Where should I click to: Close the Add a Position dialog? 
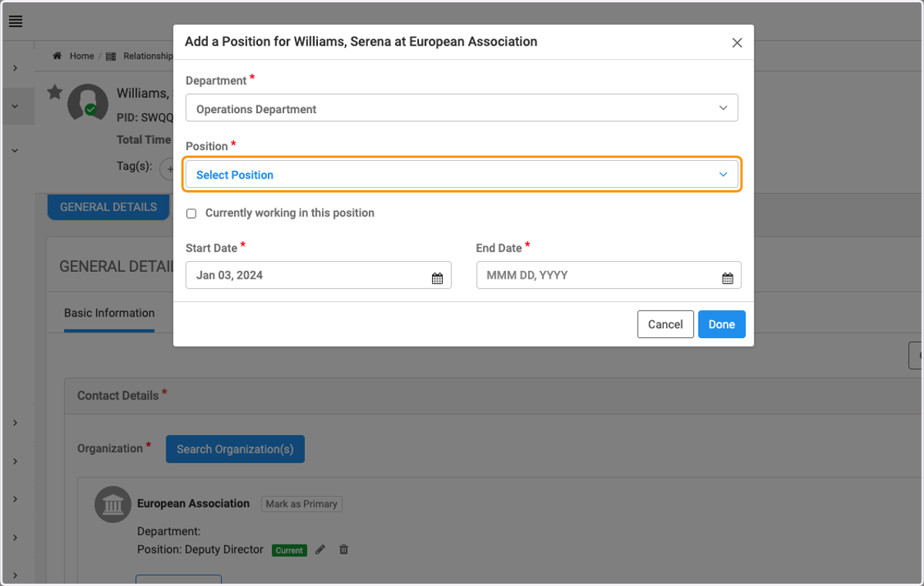coord(737,43)
